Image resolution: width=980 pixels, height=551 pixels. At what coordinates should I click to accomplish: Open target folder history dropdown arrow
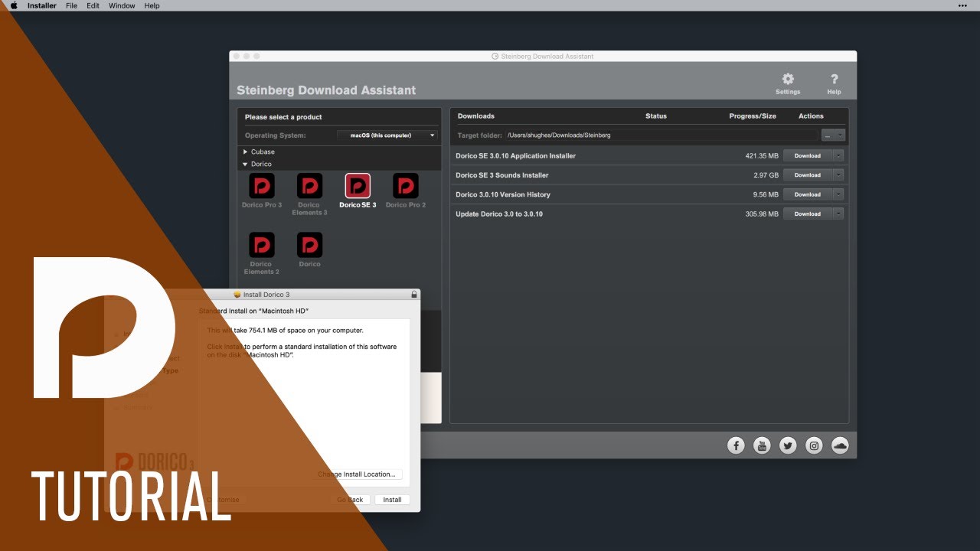(x=840, y=135)
